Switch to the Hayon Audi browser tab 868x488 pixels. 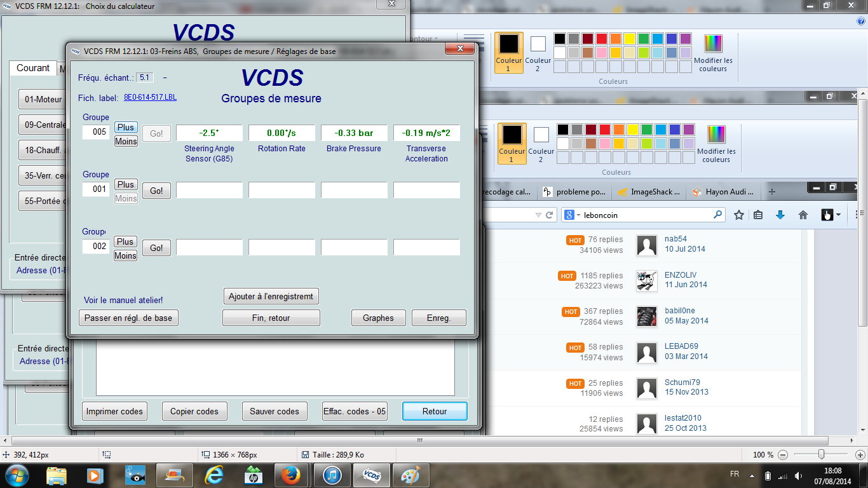(723, 191)
